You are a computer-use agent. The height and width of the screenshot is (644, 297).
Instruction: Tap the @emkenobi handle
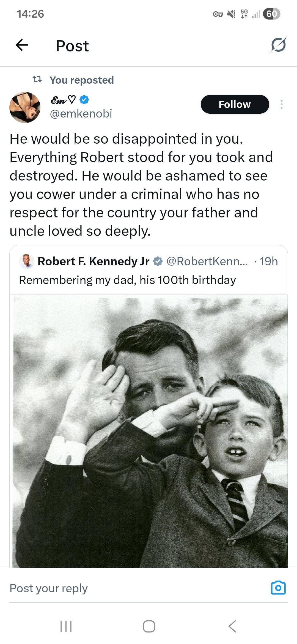click(81, 113)
